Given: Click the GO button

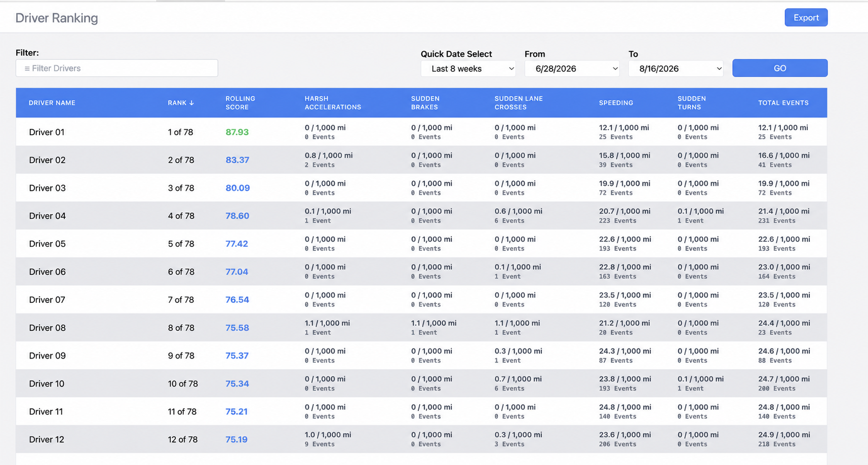Looking at the screenshot, I should pyautogui.click(x=779, y=68).
